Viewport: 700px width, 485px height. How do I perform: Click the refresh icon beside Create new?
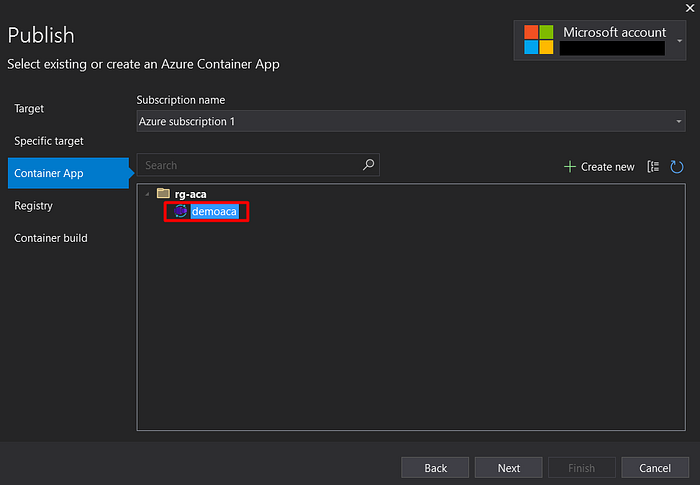[x=677, y=167]
